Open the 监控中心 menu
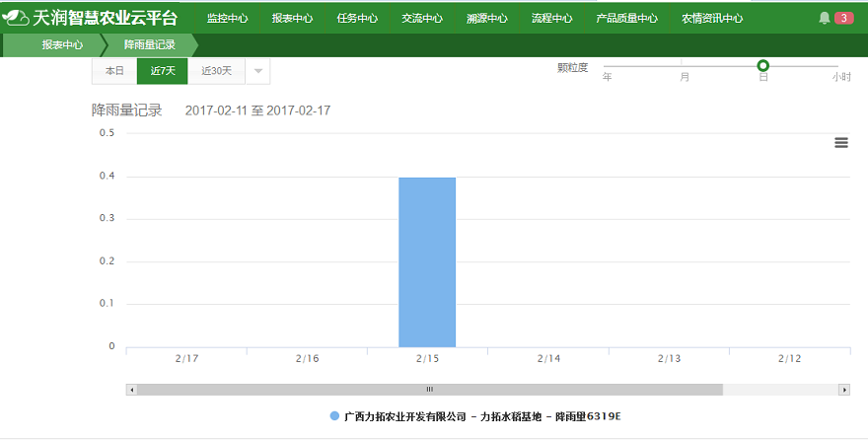 click(x=228, y=18)
